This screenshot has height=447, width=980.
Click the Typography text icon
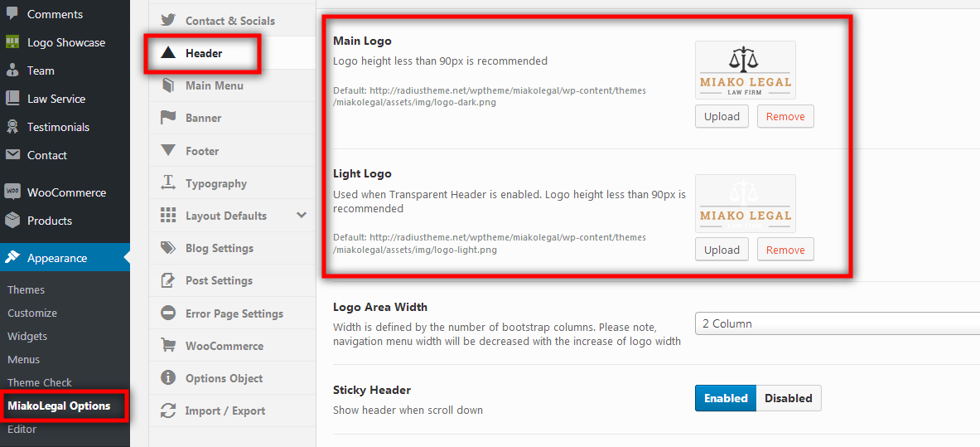click(x=168, y=182)
